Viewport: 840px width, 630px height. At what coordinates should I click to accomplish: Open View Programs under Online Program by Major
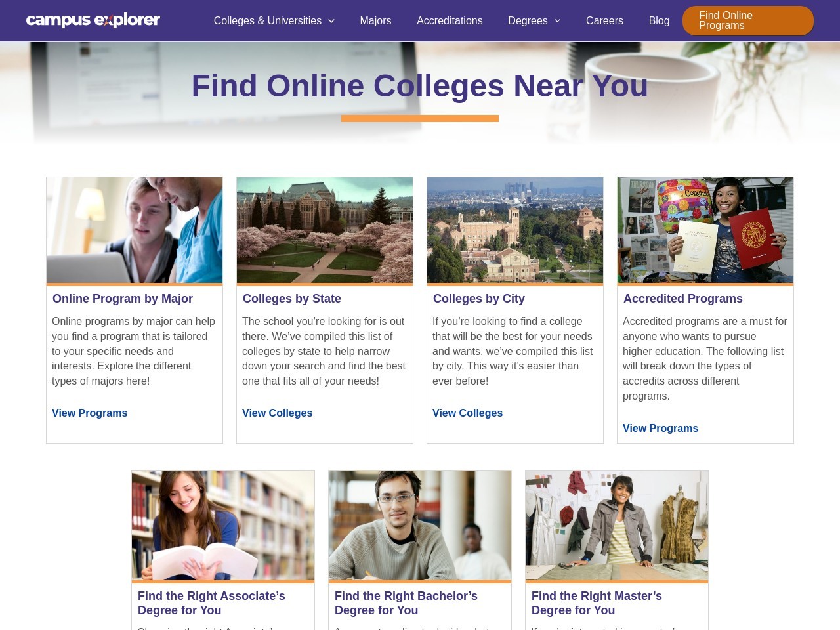(89, 413)
